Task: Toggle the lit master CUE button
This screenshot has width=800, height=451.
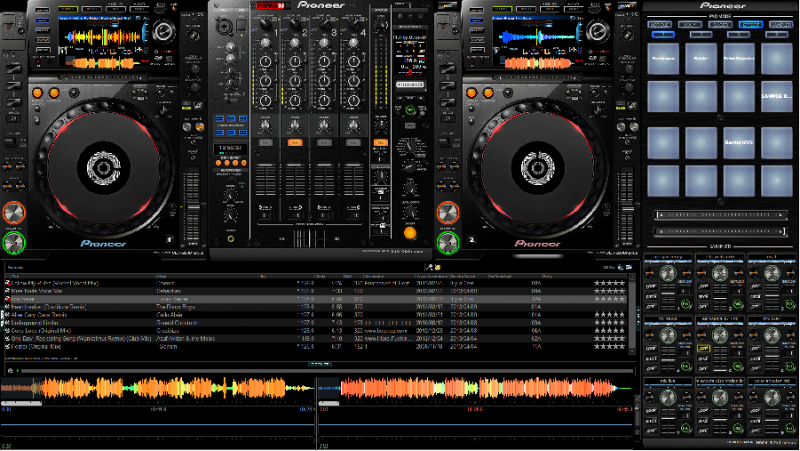Action: point(381,143)
